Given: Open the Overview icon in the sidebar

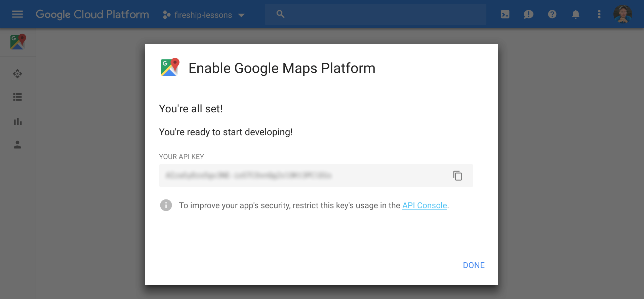Looking at the screenshot, I should click(17, 74).
